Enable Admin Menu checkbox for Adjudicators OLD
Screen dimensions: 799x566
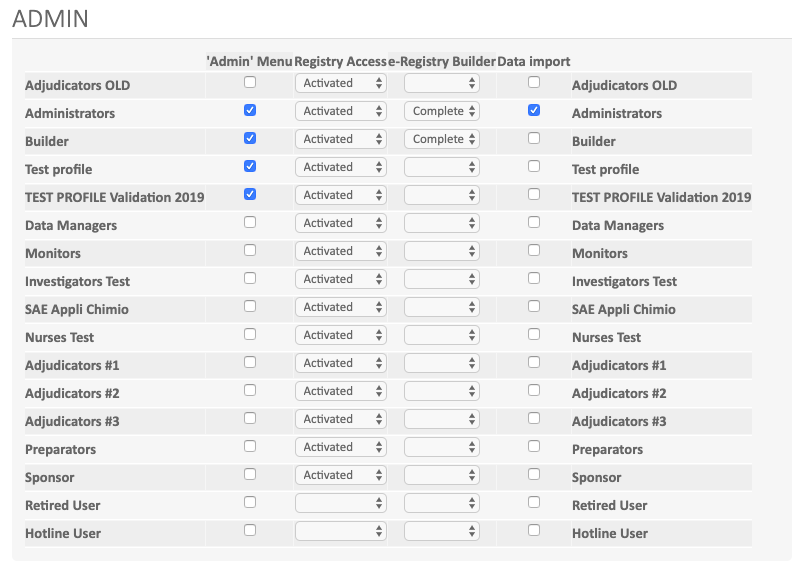tap(250, 82)
